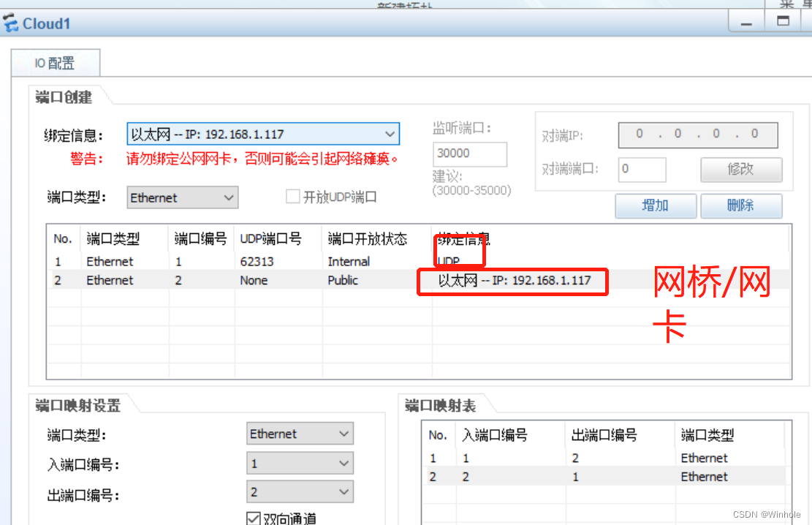Click the 监听端口 input showing 30000
The height and width of the screenshot is (525, 812).
[x=469, y=154]
